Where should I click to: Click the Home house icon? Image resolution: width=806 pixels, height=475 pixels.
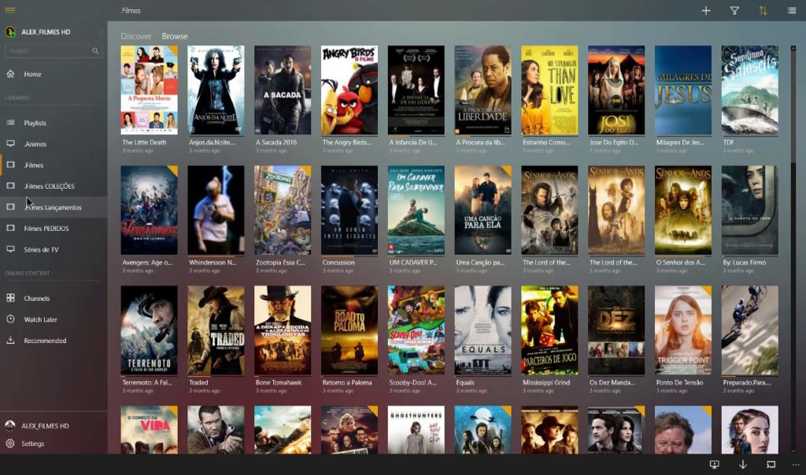10,74
